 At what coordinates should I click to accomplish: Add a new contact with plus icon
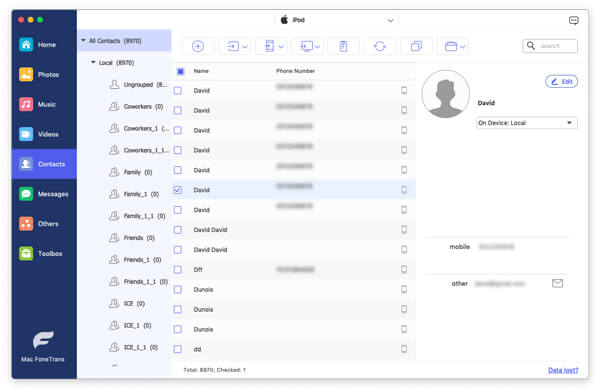tap(198, 46)
